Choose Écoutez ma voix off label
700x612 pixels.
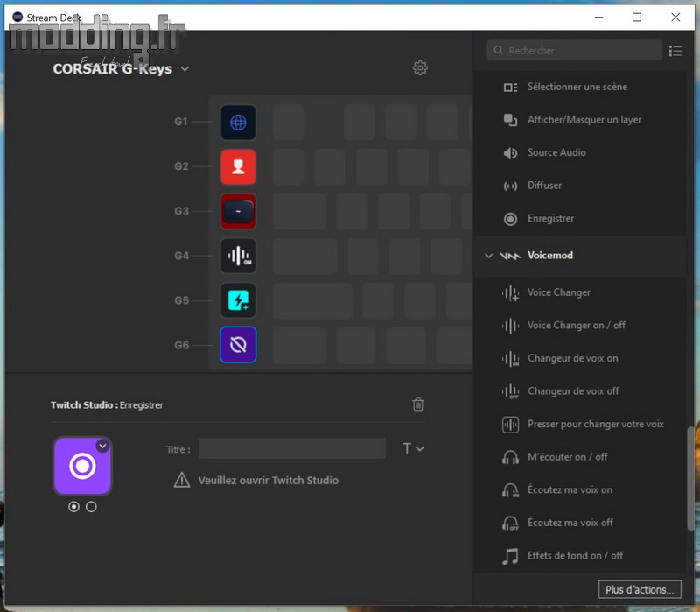click(x=570, y=523)
